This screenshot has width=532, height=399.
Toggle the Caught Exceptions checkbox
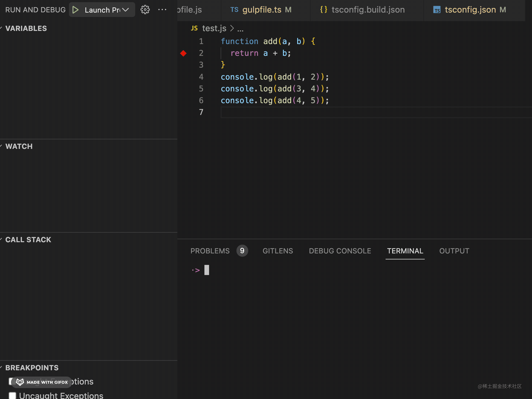[10, 381]
